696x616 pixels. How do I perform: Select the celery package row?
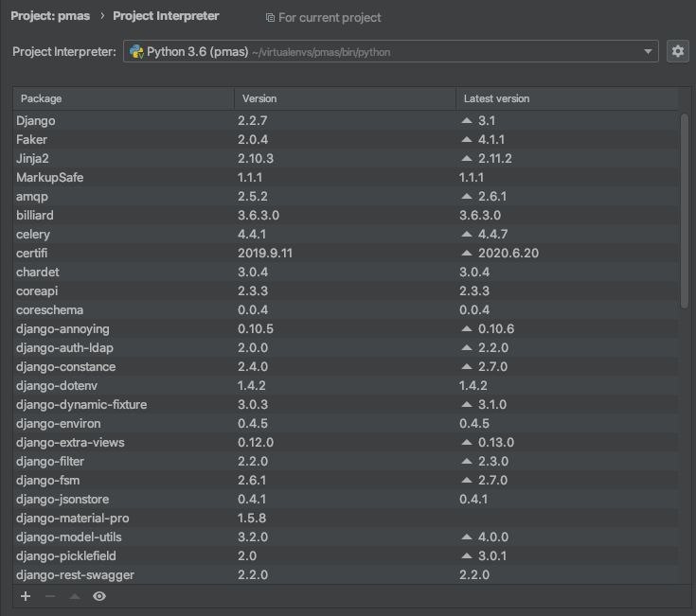click(x=346, y=234)
